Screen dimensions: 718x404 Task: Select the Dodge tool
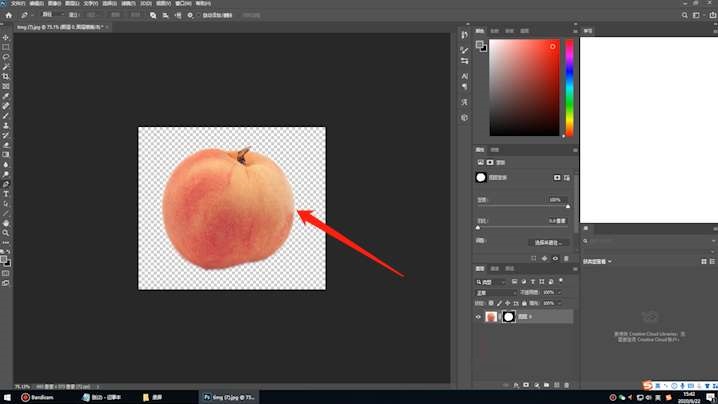[6, 175]
